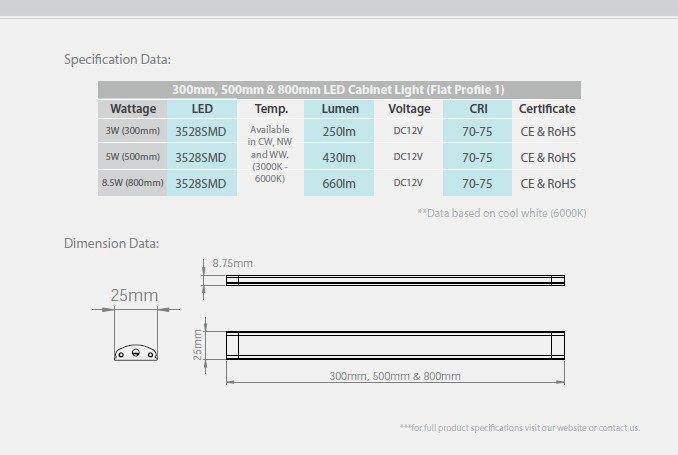Select the 8.5W (800mm) wattage cell
Viewport: 678px width, 455px height.
[133, 183]
